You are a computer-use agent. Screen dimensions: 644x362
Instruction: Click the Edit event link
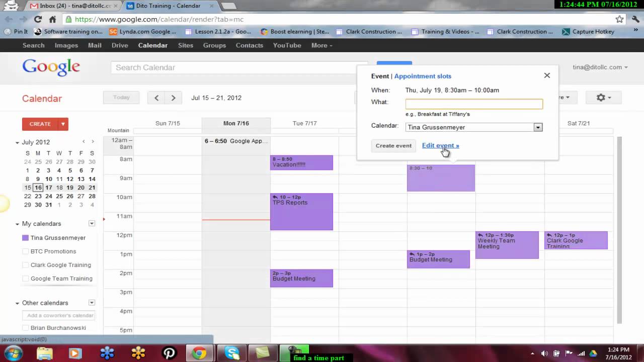coord(441,146)
